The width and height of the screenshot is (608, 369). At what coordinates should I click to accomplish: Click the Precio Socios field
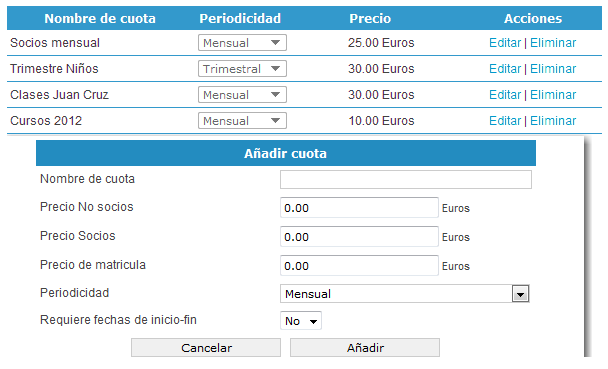pyautogui.click(x=359, y=237)
